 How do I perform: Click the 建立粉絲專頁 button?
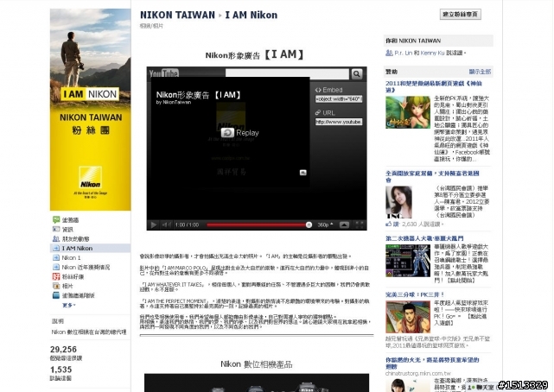(x=461, y=14)
